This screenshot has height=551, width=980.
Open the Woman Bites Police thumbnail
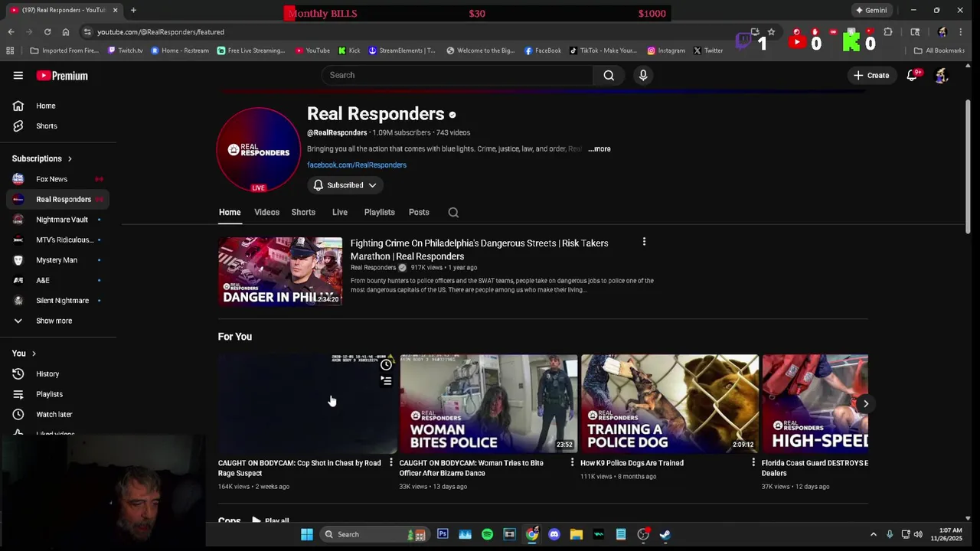click(x=488, y=403)
